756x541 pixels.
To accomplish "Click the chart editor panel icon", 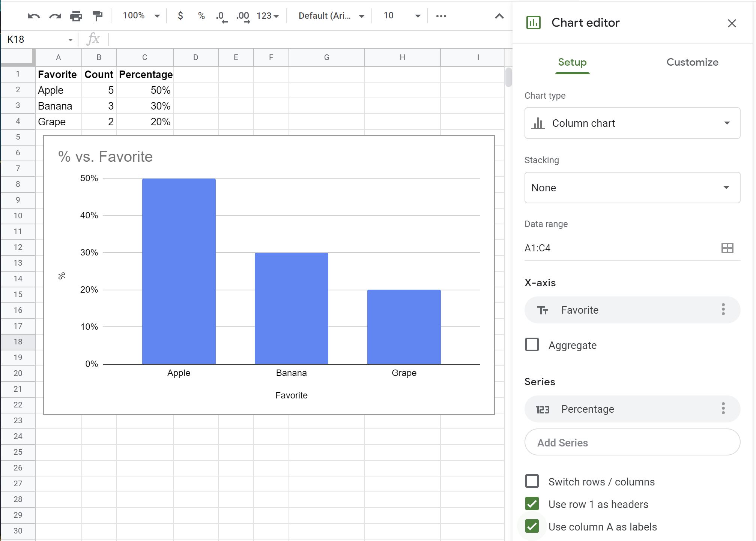I will 533,23.
